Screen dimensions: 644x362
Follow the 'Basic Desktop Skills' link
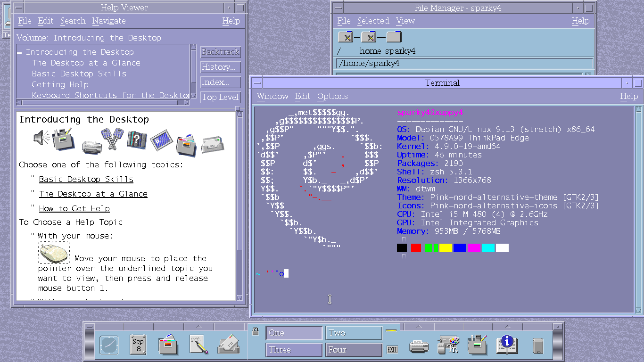coord(86,179)
